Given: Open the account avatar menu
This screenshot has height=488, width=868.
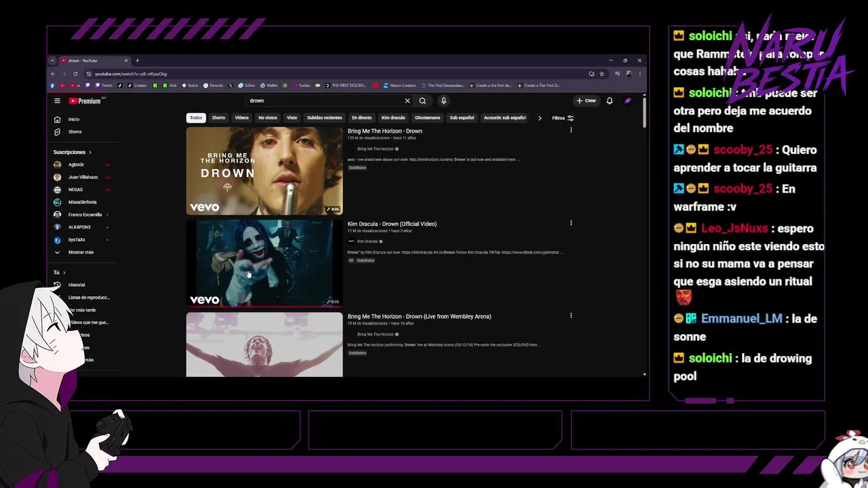Looking at the screenshot, I should (x=628, y=101).
